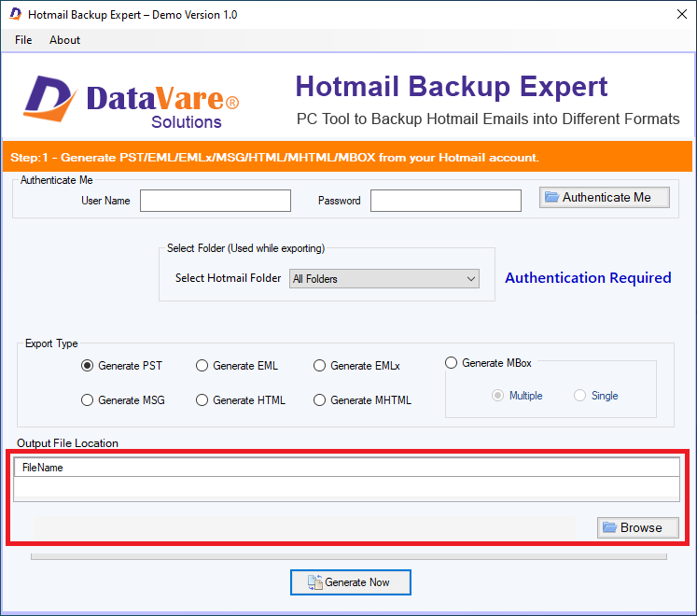Image resolution: width=697 pixels, height=616 pixels.
Task: Open the File menu
Action: [x=23, y=40]
